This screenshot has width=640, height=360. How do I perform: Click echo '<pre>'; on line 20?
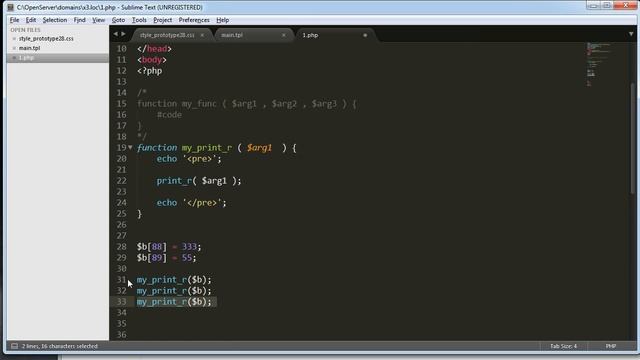[x=189, y=159]
